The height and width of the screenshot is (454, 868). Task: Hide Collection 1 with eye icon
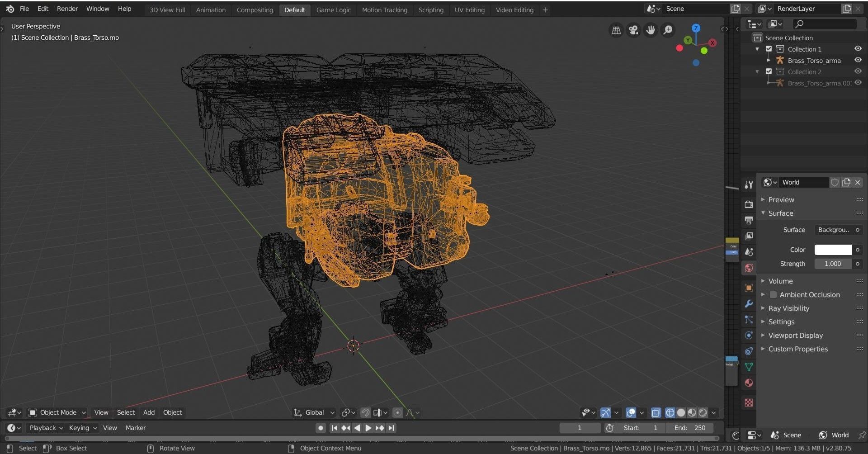pos(858,48)
